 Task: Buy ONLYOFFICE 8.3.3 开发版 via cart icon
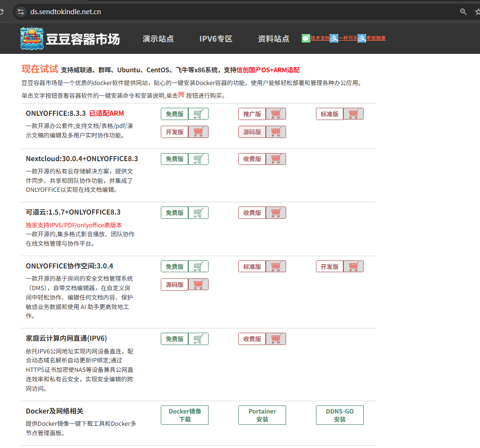coord(198,132)
